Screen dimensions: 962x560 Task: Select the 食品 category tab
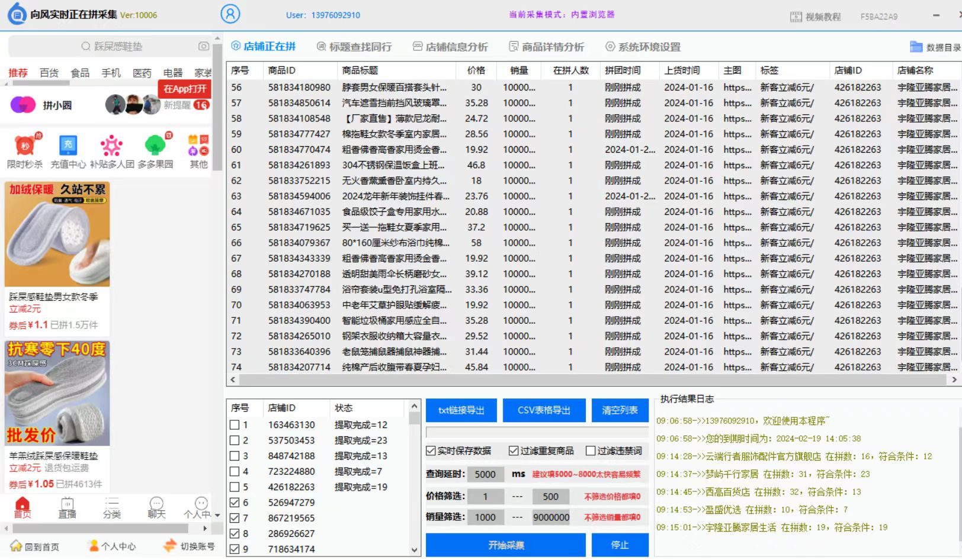[x=80, y=73]
